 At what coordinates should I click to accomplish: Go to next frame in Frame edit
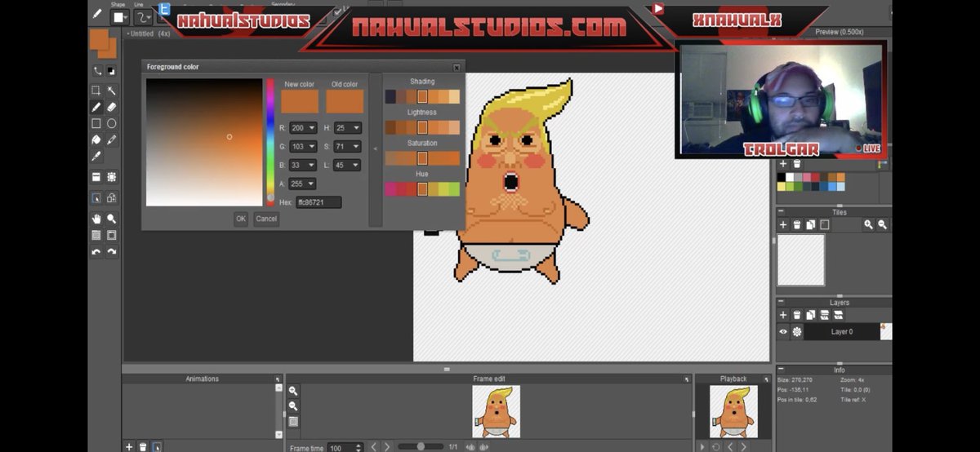pyautogui.click(x=387, y=446)
